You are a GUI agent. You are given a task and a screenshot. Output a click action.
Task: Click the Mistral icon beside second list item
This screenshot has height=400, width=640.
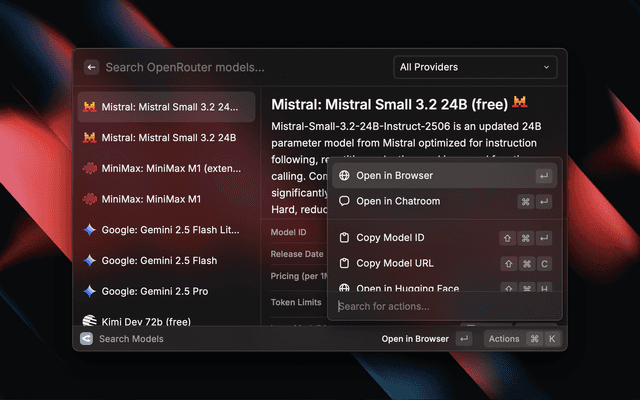point(90,137)
